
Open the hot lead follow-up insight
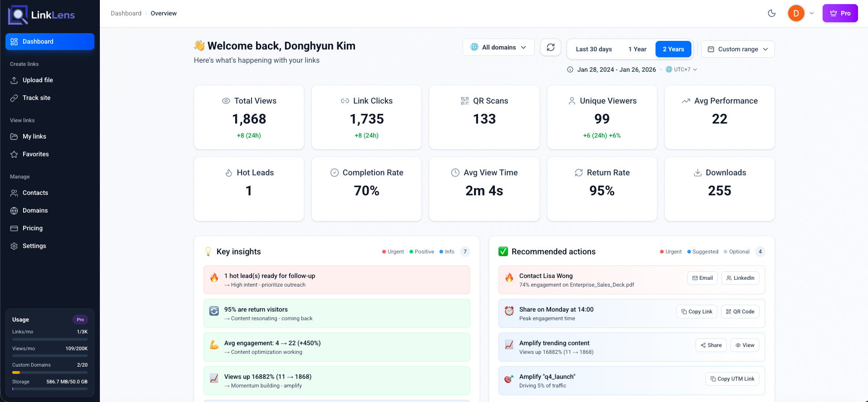[337, 280]
